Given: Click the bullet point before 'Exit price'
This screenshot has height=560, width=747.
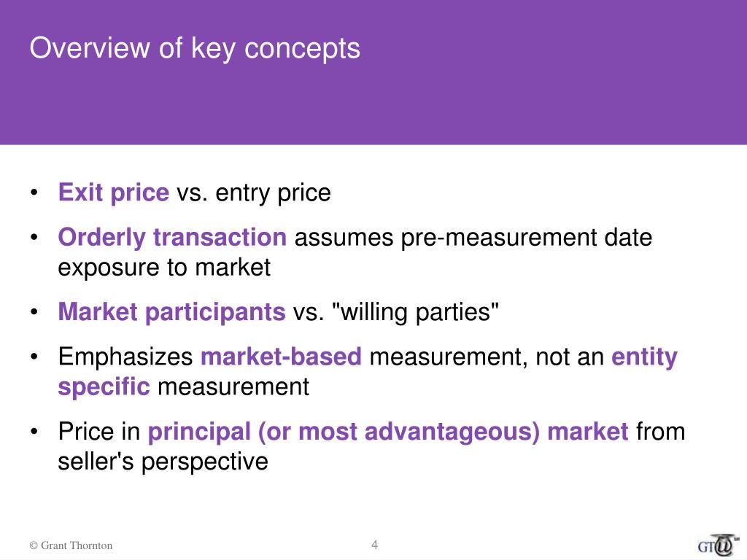Looking at the screenshot, I should (34, 193).
